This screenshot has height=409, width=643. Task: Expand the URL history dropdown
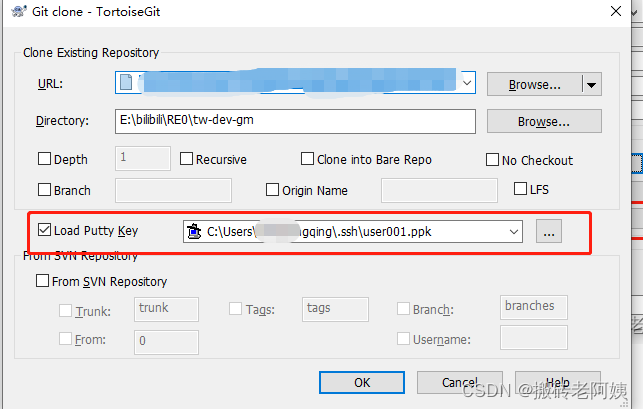pos(467,83)
